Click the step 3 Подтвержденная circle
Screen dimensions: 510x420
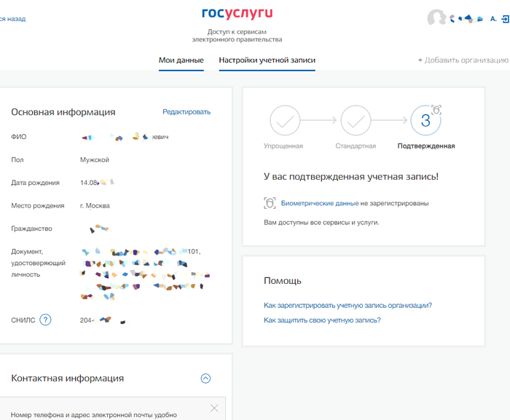tap(425, 122)
